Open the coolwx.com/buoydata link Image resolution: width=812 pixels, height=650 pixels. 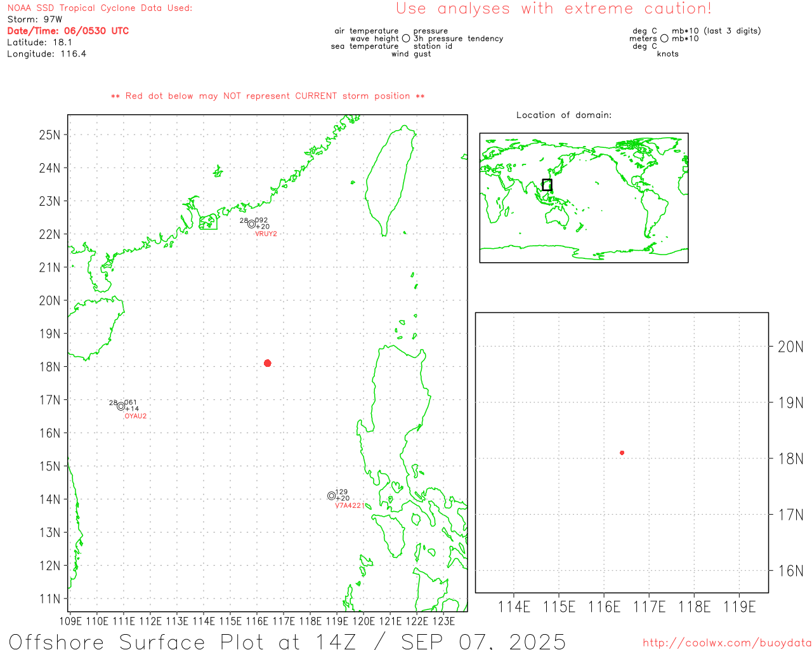tap(727, 643)
